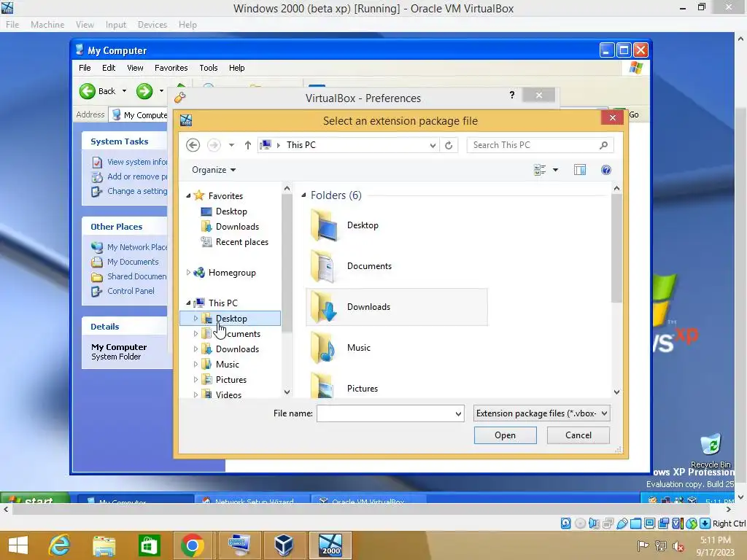Select Desktop under Favorites
Viewport: 747px width, 560px height.
pyautogui.click(x=231, y=211)
